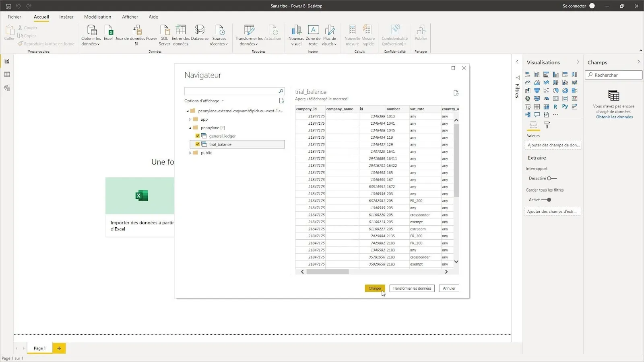Pick the treemap visual
This screenshot has width=644, height=362.
[x=574, y=90]
